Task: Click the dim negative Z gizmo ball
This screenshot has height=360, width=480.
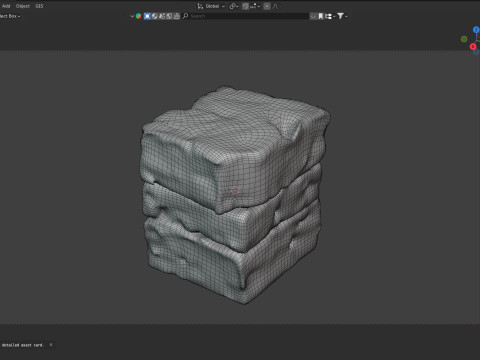Action: tap(477, 52)
